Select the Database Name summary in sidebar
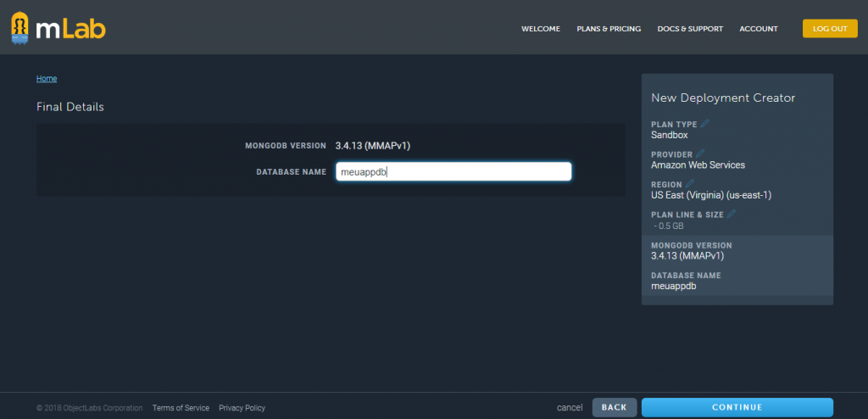This screenshot has width=868, height=419. [x=737, y=281]
